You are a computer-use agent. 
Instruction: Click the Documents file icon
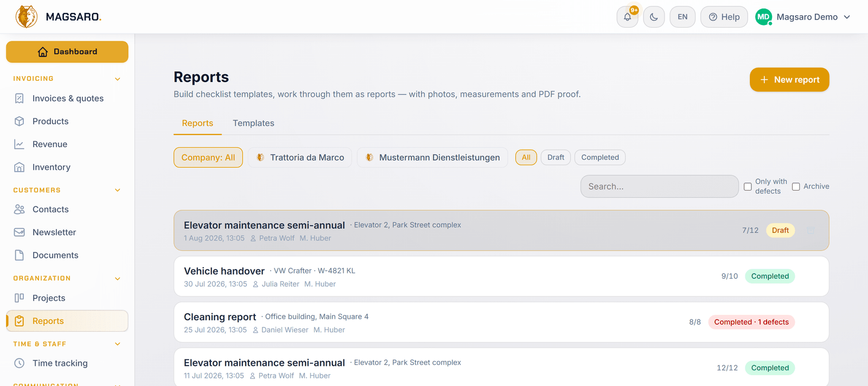(x=20, y=255)
